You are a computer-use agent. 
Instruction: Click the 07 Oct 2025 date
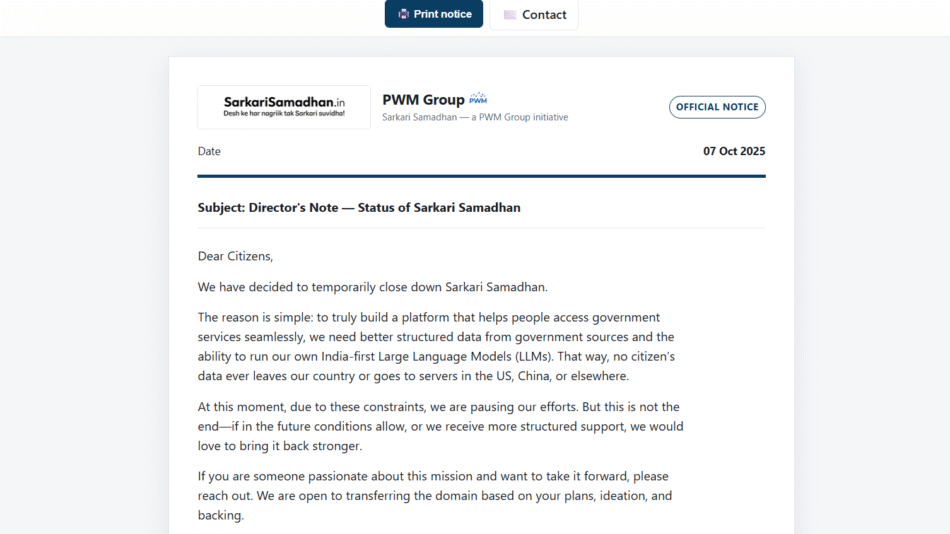(734, 152)
